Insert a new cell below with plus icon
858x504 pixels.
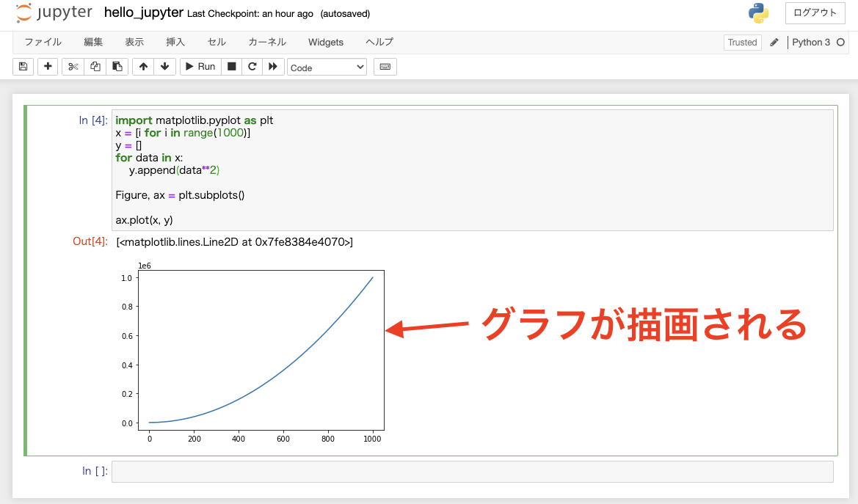coord(48,67)
